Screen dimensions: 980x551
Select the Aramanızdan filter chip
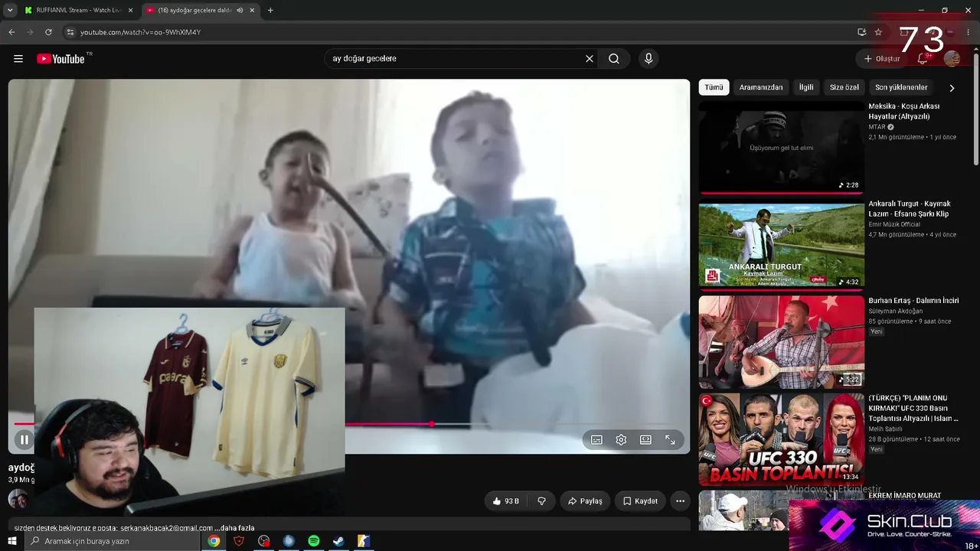(x=761, y=87)
